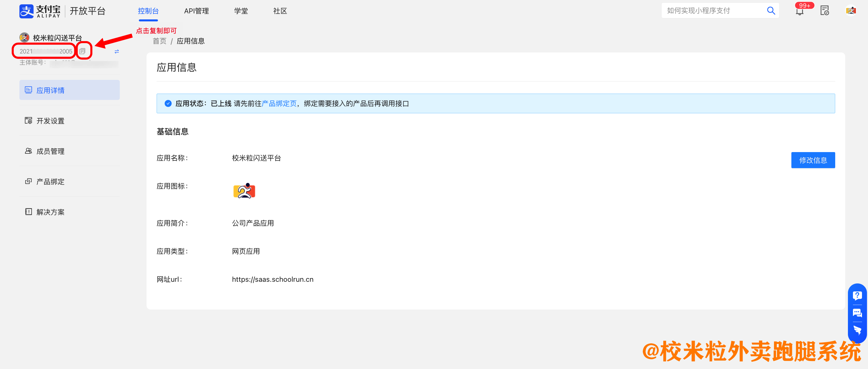Click the copy App ID icon
The width and height of the screenshot is (868, 369).
(x=83, y=51)
